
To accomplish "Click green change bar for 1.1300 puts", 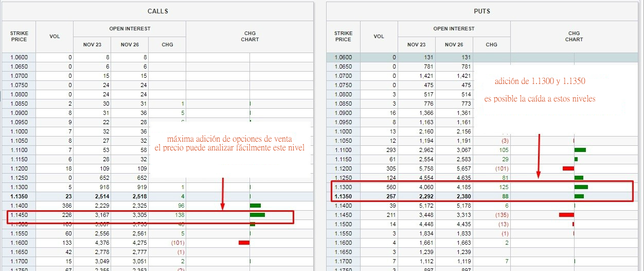I will (581, 187).
